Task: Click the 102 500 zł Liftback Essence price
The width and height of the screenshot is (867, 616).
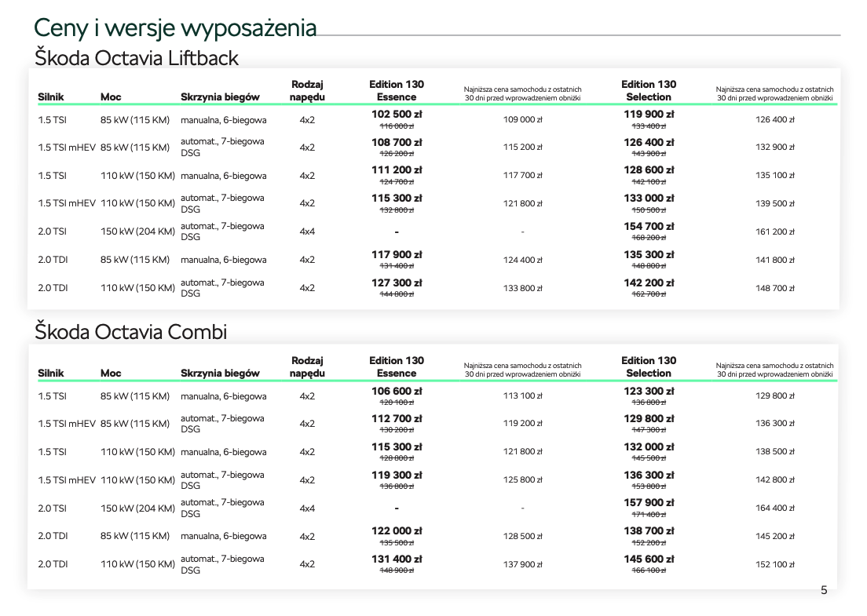Action: pyautogui.click(x=397, y=114)
